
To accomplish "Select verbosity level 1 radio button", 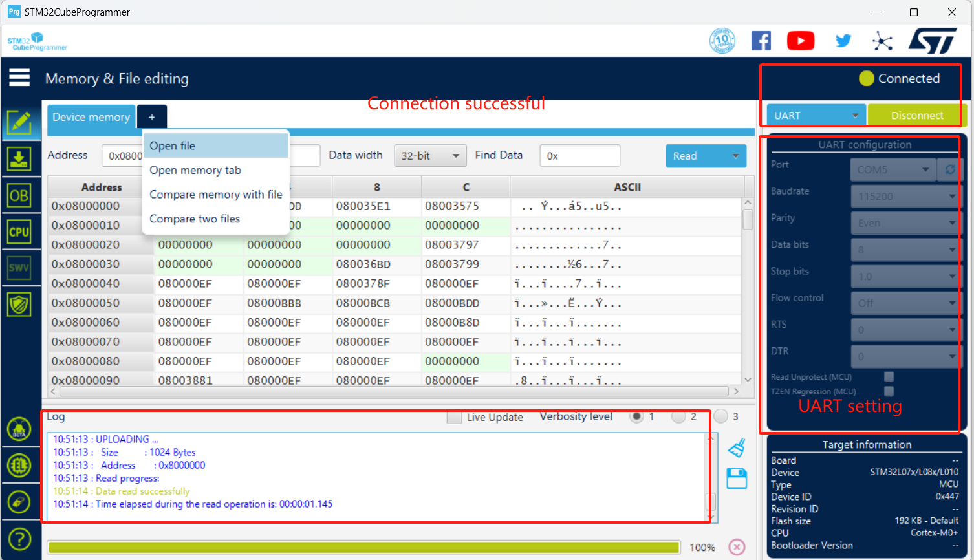I will 637,416.
